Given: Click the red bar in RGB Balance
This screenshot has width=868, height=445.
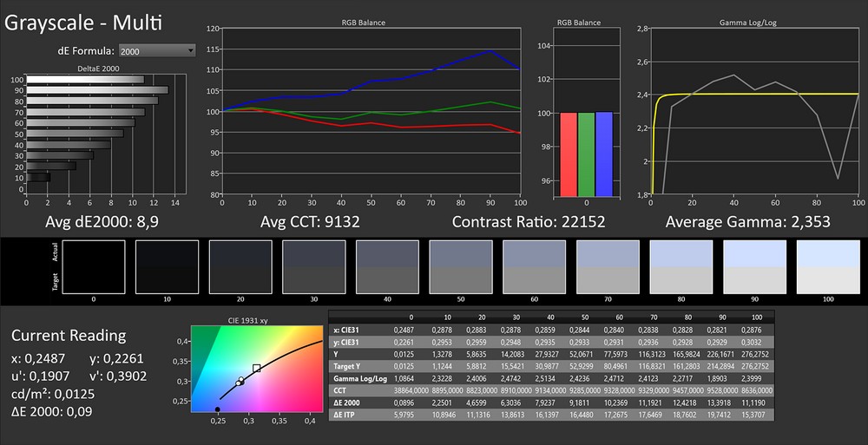Looking at the screenshot, I should click(569, 154).
